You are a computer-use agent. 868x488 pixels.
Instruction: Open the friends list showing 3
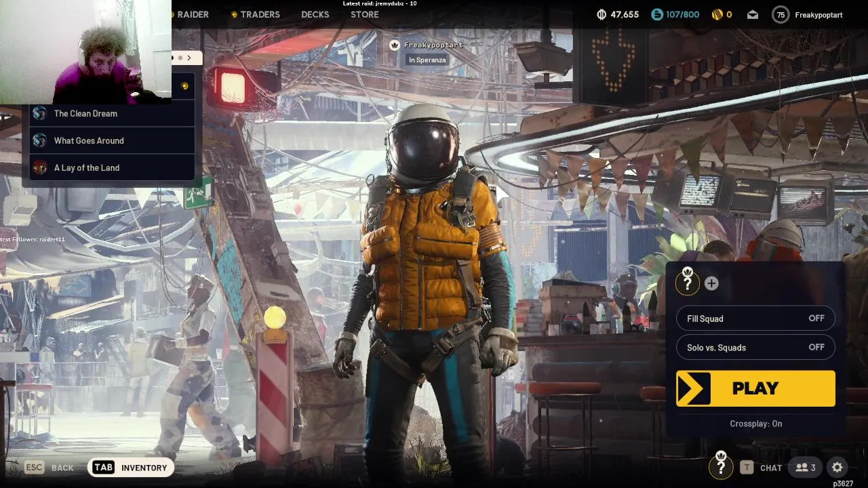tap(806, 468)
